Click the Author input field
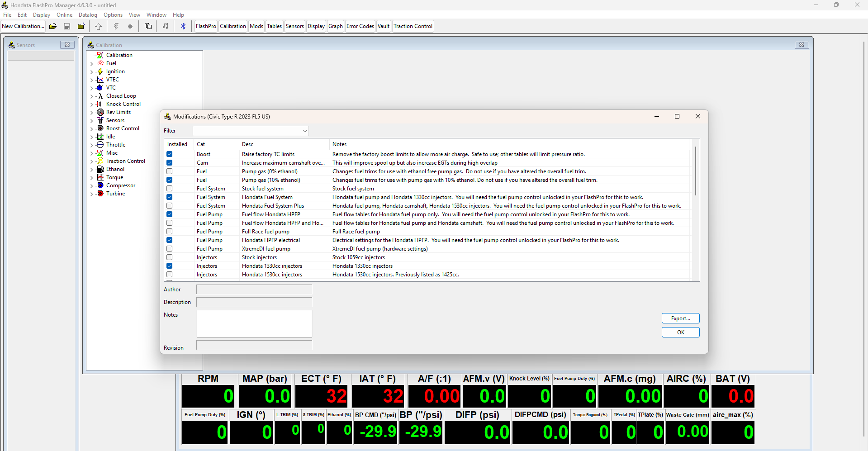Screen dimensions: 868x451 click(254, 290)
